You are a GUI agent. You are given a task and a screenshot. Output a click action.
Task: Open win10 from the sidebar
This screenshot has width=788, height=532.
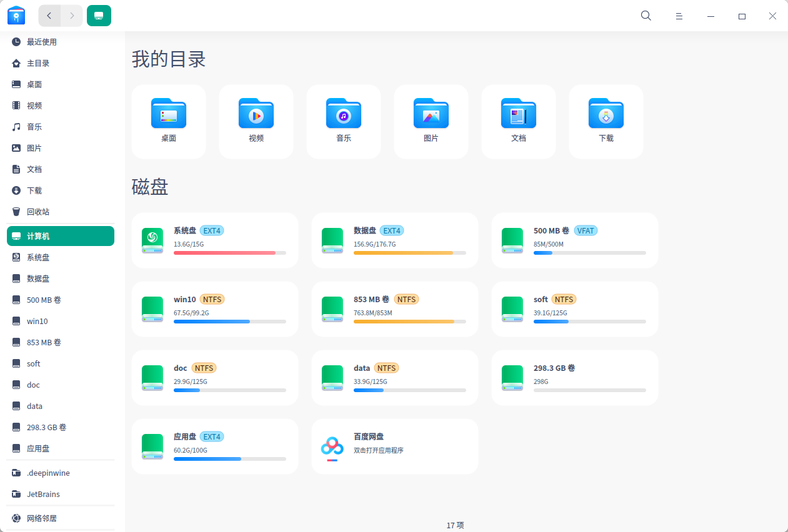61,321
